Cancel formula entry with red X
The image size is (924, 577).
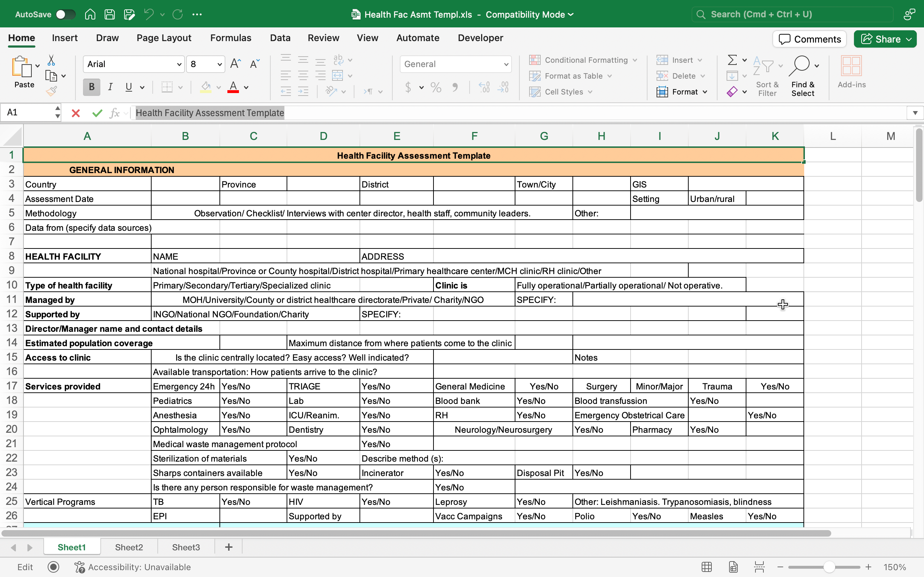point(75,113)
